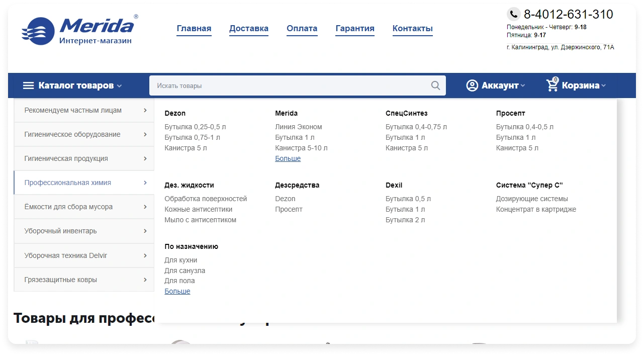Select Линия Эконом
The width and height of the screenshot is (644, 356).
(x=299, y=127)
